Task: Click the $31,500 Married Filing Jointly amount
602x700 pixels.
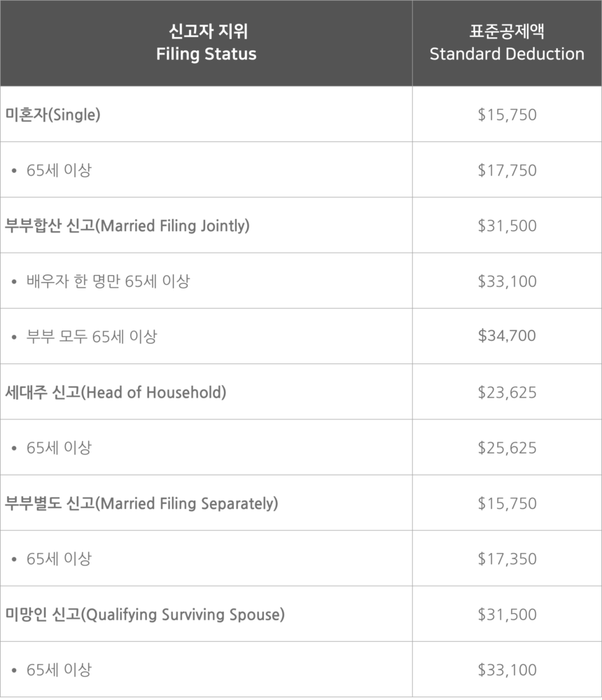Action: (507, 225)
